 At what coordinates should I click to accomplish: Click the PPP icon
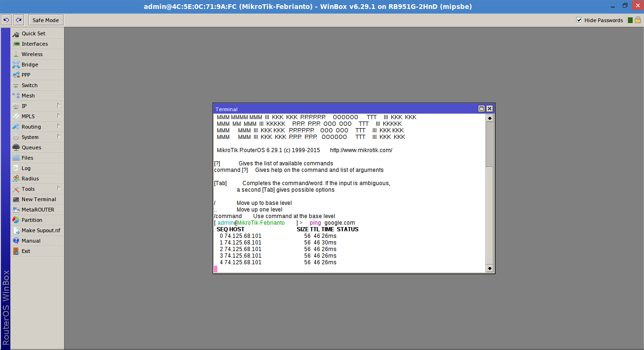point(16,75)
